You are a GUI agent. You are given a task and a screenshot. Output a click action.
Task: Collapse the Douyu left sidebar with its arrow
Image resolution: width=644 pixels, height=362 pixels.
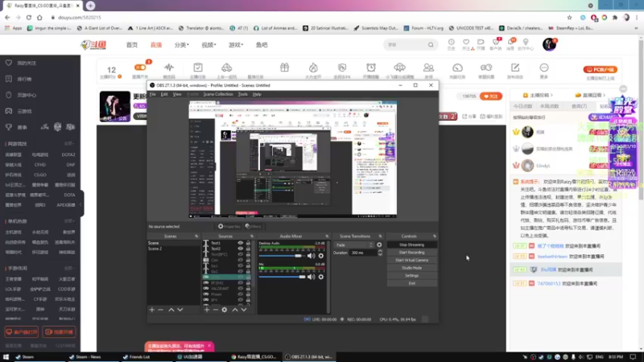click(81, 204)
